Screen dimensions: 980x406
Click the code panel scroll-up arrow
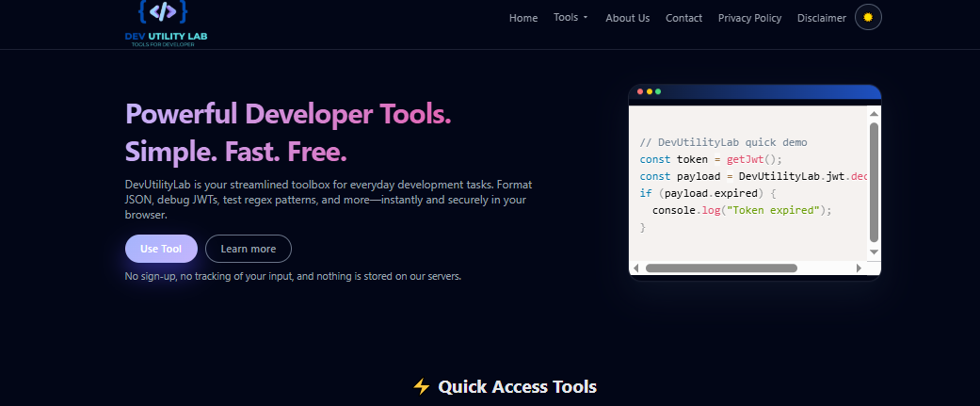tap(875, 113)
